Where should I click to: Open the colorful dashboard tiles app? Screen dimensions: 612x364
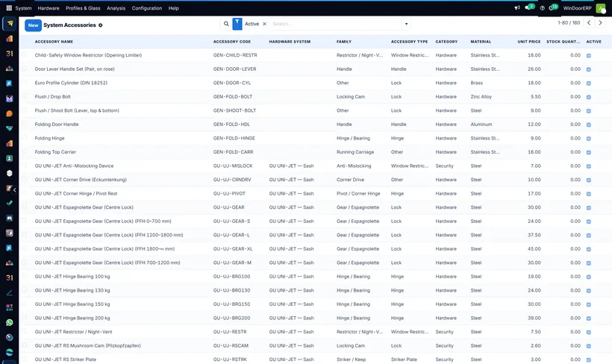point(10,307)
